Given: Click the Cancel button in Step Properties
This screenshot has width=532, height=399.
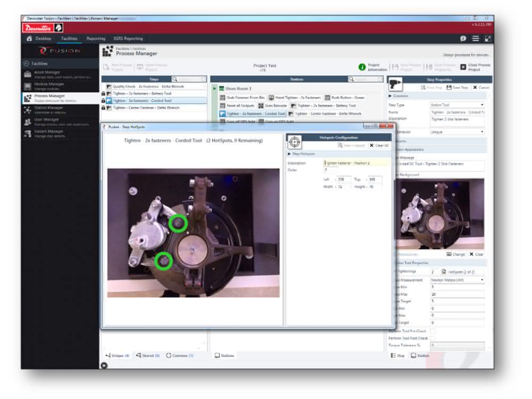Looking at the screenshot, I should coord(481,88).
